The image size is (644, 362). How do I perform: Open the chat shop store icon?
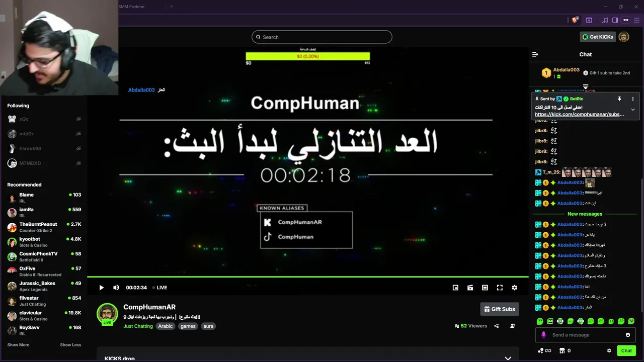[561, 351]
